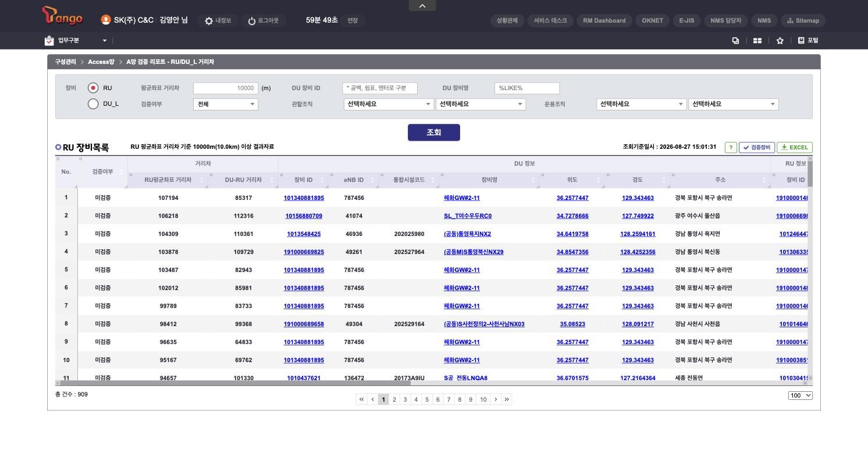Click the 검증장비 checkmark button
This screenshot has width=868, height=472.
(757, 148)
